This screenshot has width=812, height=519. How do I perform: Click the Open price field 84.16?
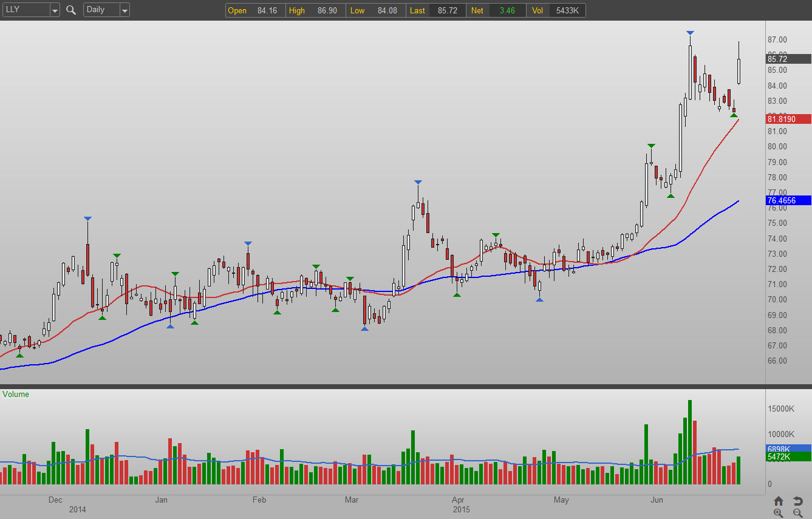[x=267, y=10]
